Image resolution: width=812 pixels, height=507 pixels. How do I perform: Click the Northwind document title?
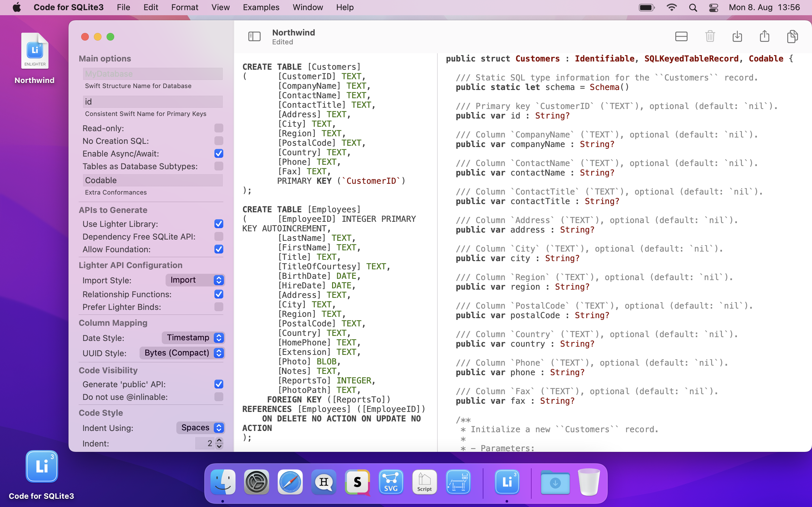pos(293,33)
